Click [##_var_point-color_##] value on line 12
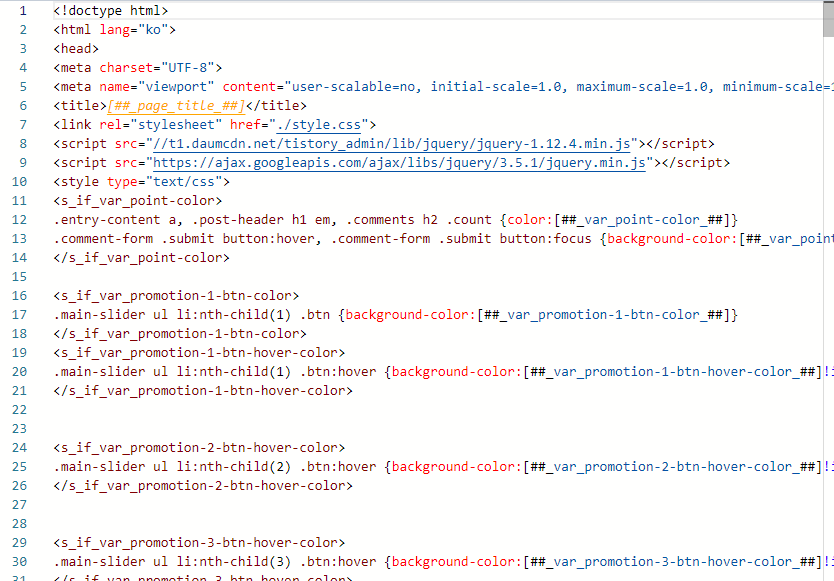The image size is (834, 581). click(641, 220)
